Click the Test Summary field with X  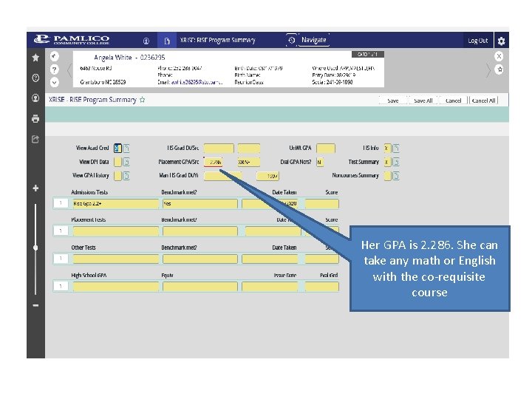[387, 162]
